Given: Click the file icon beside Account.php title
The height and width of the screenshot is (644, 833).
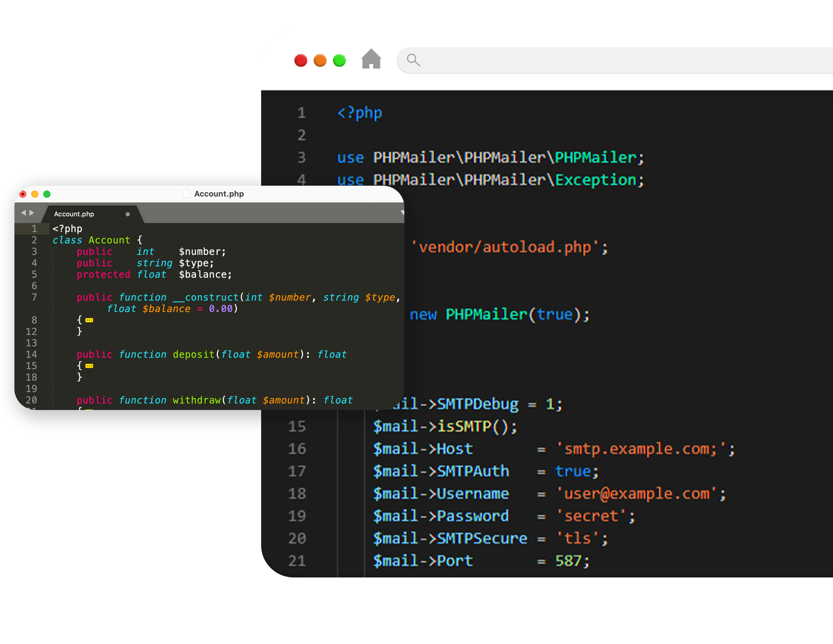Looking at the screenshot, I should (187, 194).
